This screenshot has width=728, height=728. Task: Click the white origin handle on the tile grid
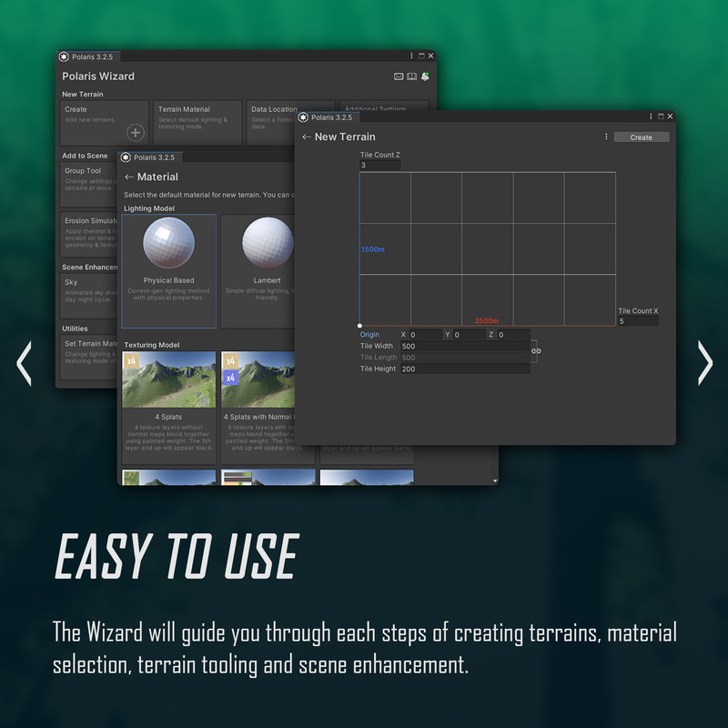(x=359, y=326)
